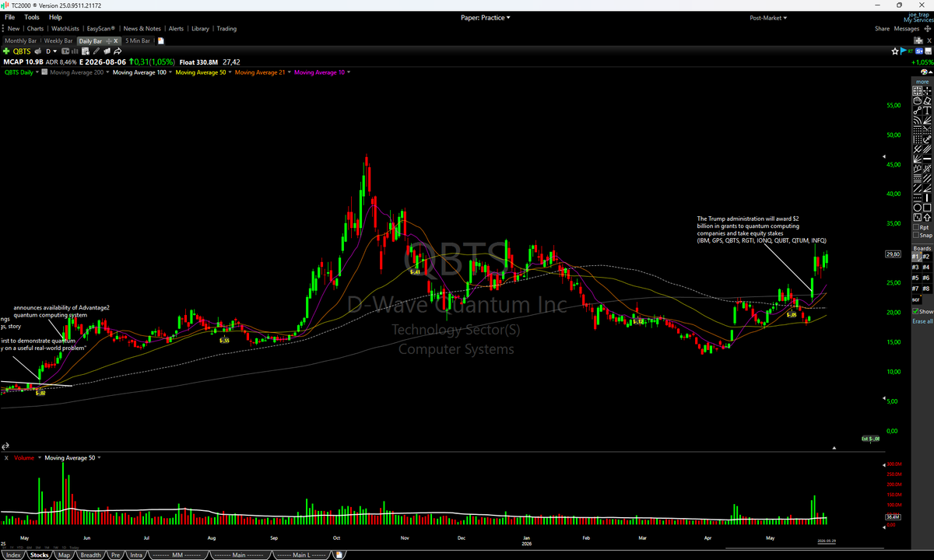Click the chart scale swap arrows icon
This screenshot has width=934, height=560.
[4, 446]
